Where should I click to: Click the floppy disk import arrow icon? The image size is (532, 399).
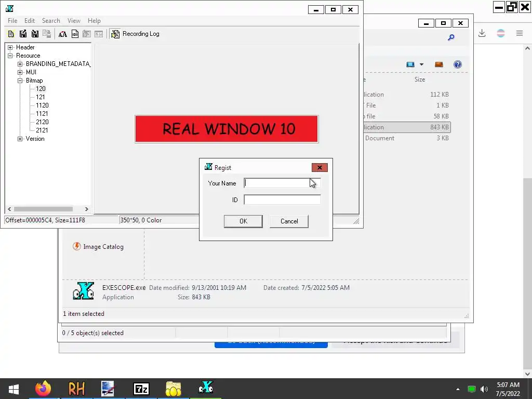(35, 34)
